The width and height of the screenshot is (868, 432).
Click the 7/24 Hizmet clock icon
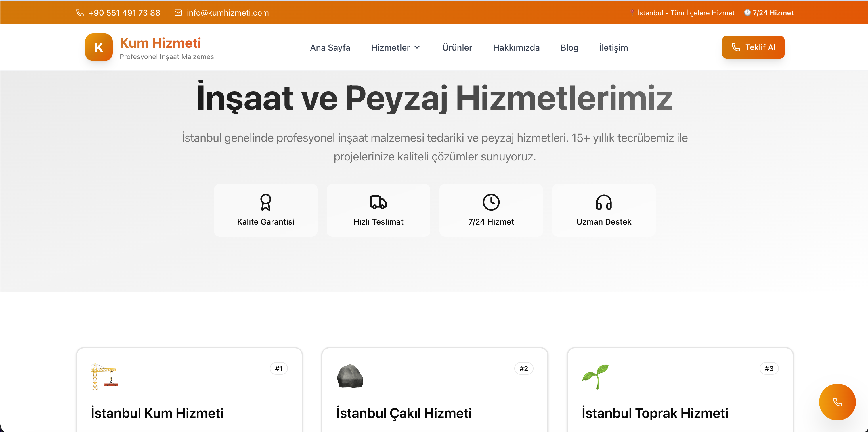pyautogui.click(x=491, y=202)
